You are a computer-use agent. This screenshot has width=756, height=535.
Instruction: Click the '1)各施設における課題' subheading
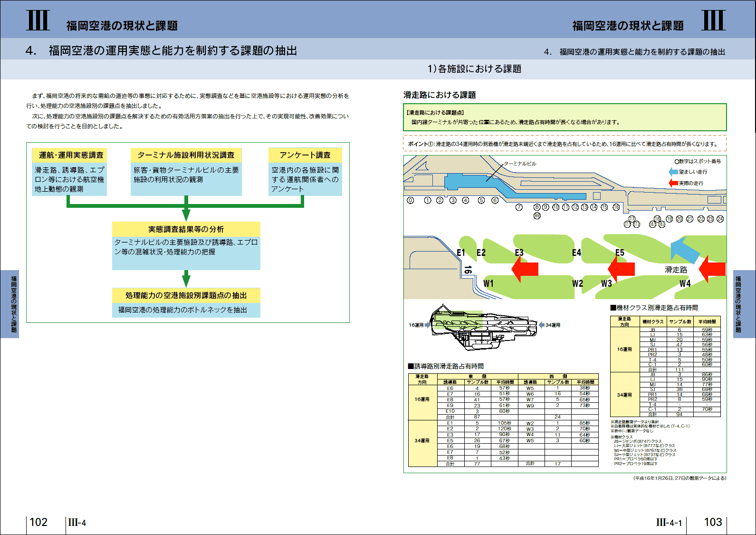[474, 69]
